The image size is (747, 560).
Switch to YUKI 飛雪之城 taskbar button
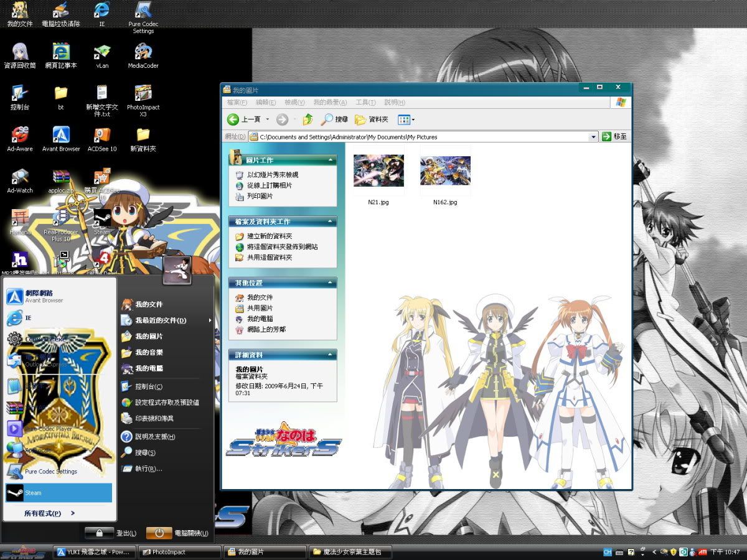point(93,552)
